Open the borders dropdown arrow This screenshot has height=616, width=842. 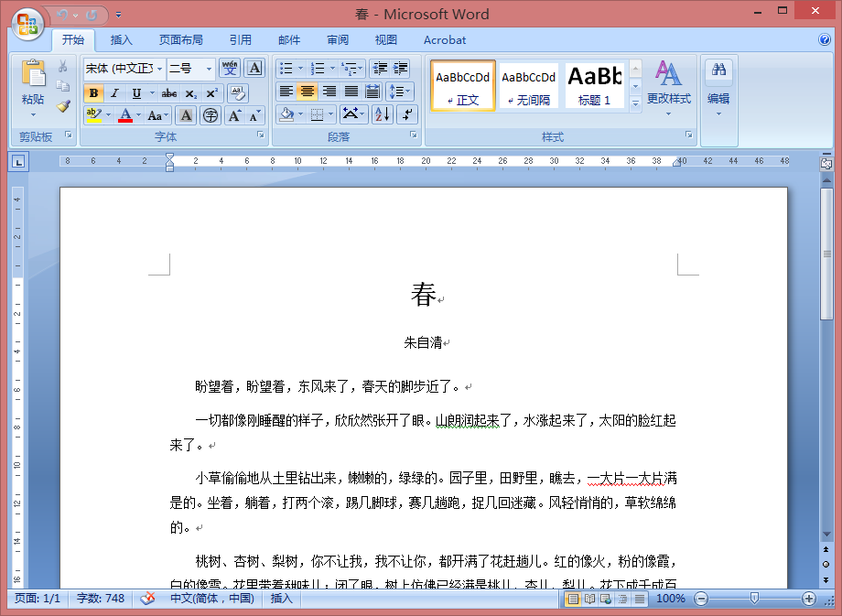point(330,113)
